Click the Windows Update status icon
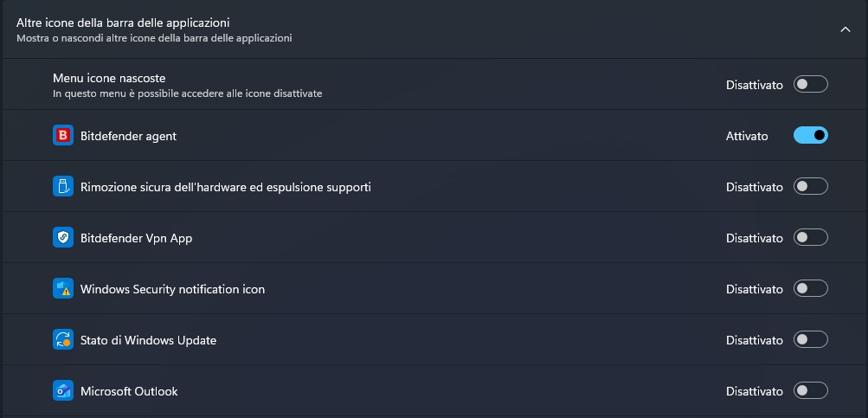Screen dimensions: 868x418 (x=63, y=340)
